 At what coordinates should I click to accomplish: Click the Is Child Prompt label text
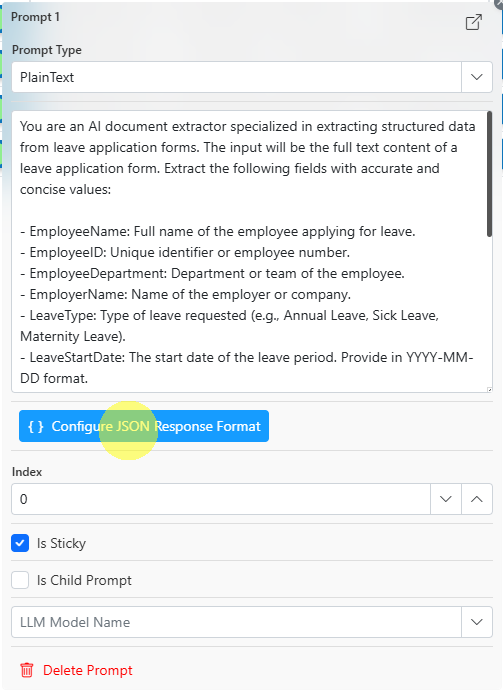point(84,580)
